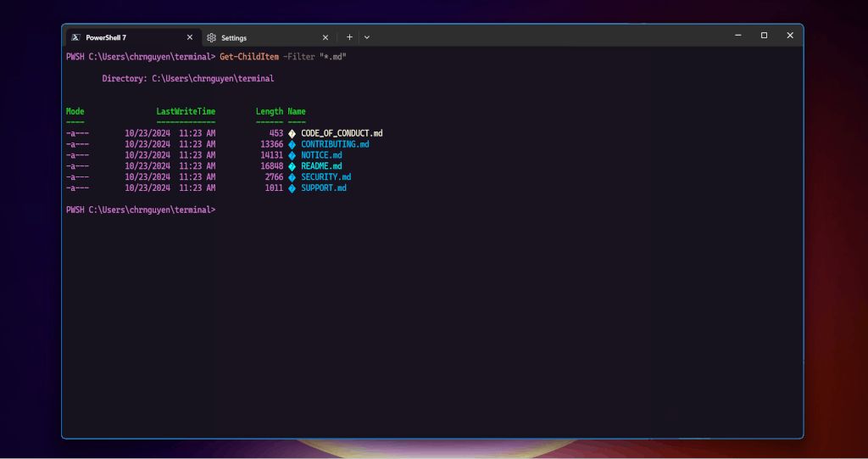Close the PowerShell 7 tab

(189, 37)
